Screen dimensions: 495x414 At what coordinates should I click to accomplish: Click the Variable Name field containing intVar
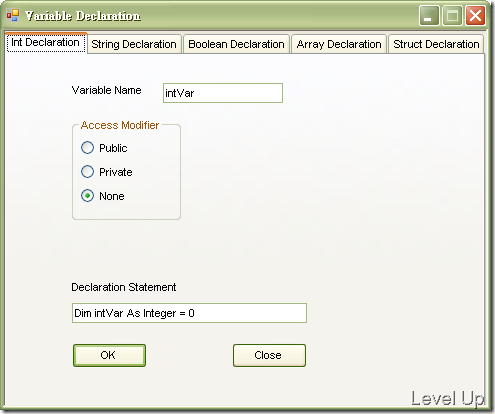[223, 93]
